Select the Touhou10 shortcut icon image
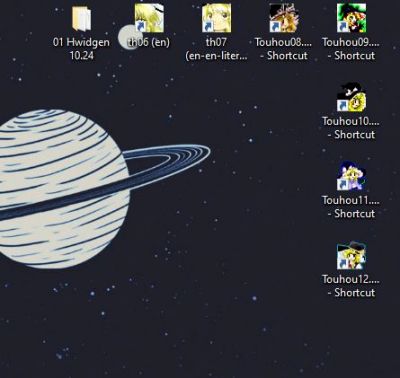This screenshot has height=378, width=400. click(x=351, y=97)
